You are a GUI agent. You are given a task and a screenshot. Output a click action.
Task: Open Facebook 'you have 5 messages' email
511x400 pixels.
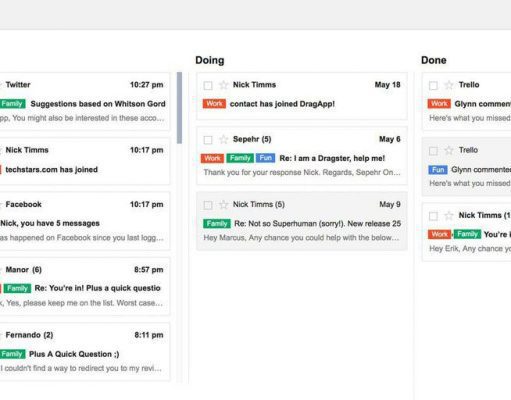(83, 221)
